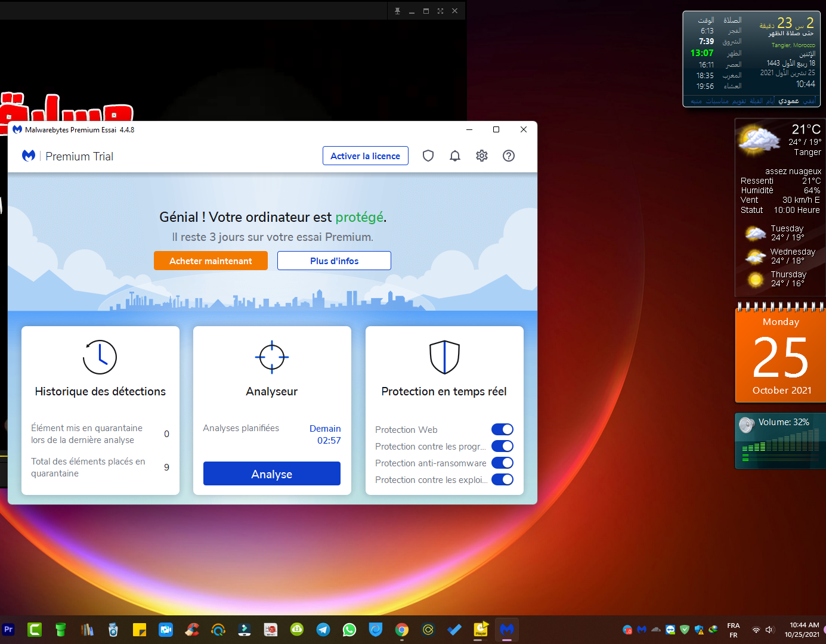Open the yellow Player taskbar icon
The width and height of the screenshot is (826, 644).
pos(481,629)
